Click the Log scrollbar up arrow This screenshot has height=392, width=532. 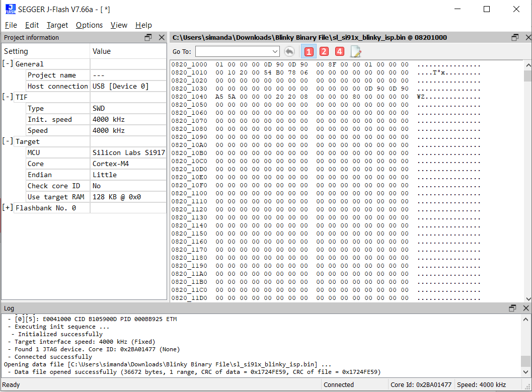(525, 319)
